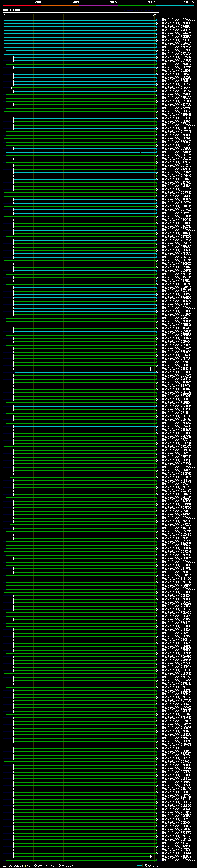
Task: Select the label UniRef100_A5W8F9
Action: [x=177, y=365]
